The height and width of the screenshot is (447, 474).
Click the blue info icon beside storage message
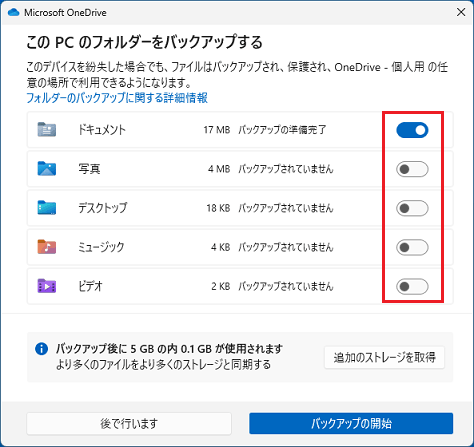[41, 349]
